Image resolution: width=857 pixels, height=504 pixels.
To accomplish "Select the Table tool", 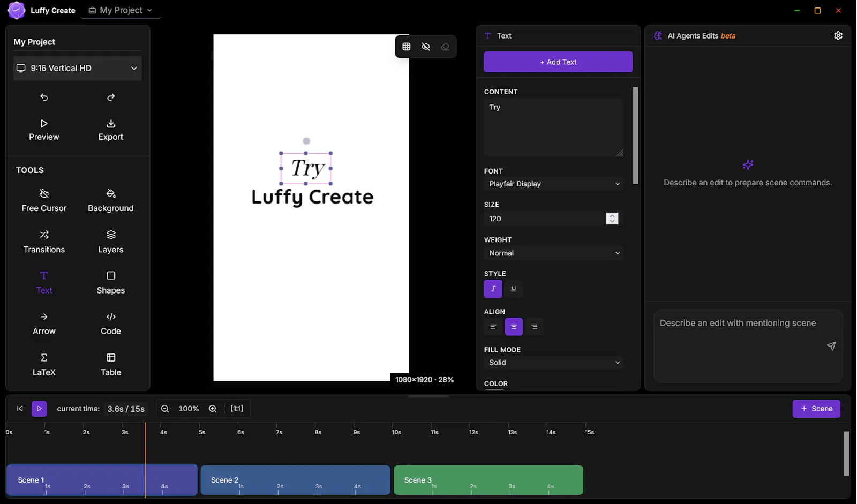I will point(111,365).
